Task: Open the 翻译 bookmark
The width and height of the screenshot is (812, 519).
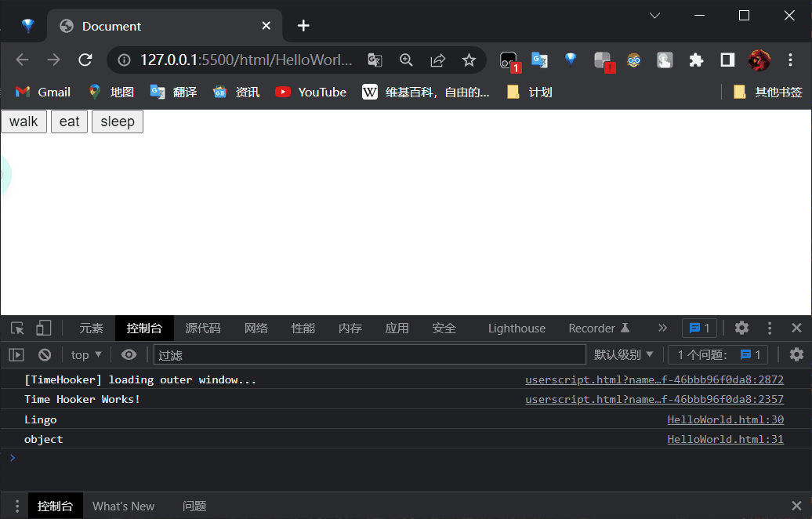Action: [x=173, y=93]
